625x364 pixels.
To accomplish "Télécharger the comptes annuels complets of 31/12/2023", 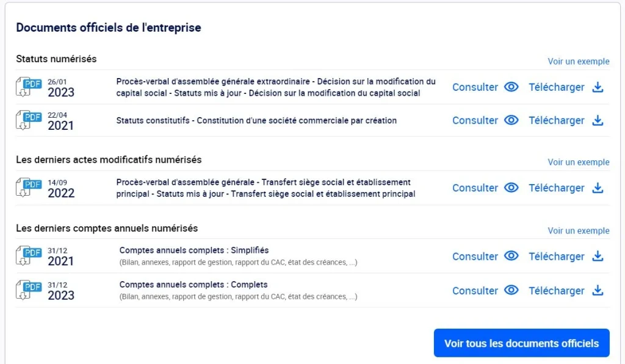I will [557, 291].
